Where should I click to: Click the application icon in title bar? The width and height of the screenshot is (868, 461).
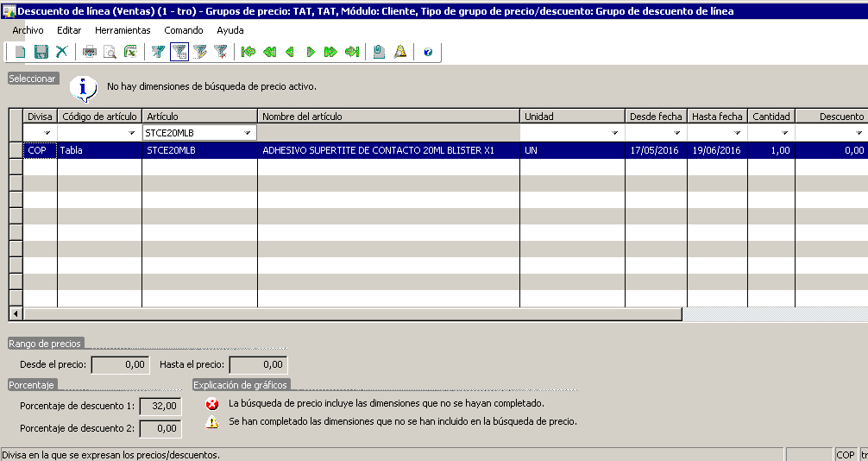tap(9, 10)
